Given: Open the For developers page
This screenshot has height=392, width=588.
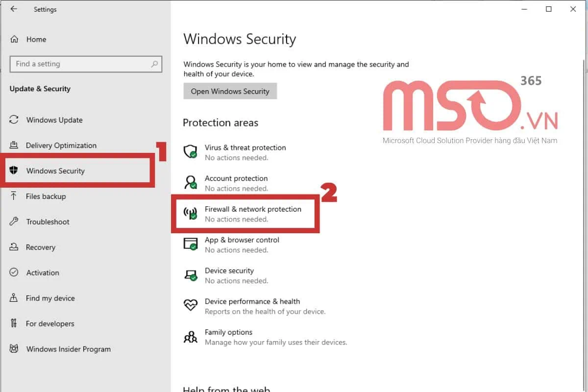Looking at the screenshot, I should tap(50, 324).
